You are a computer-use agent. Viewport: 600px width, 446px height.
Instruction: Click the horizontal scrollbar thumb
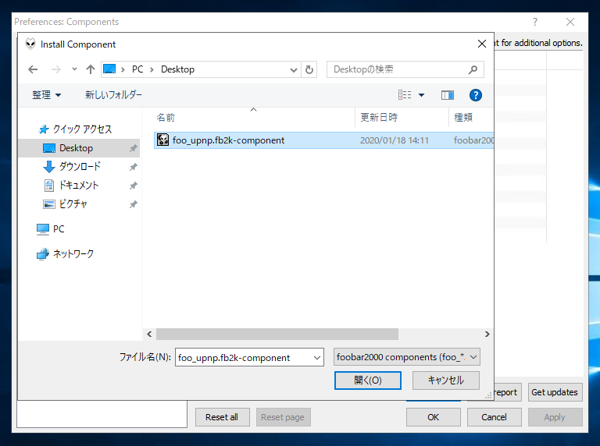(x=277, y=334)
